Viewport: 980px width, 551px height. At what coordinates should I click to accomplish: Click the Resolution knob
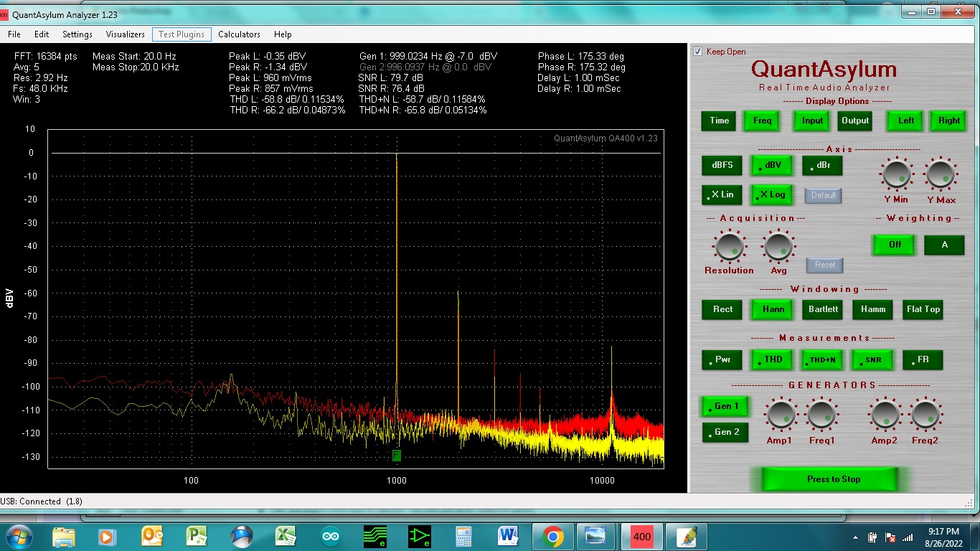pos(729,245)
